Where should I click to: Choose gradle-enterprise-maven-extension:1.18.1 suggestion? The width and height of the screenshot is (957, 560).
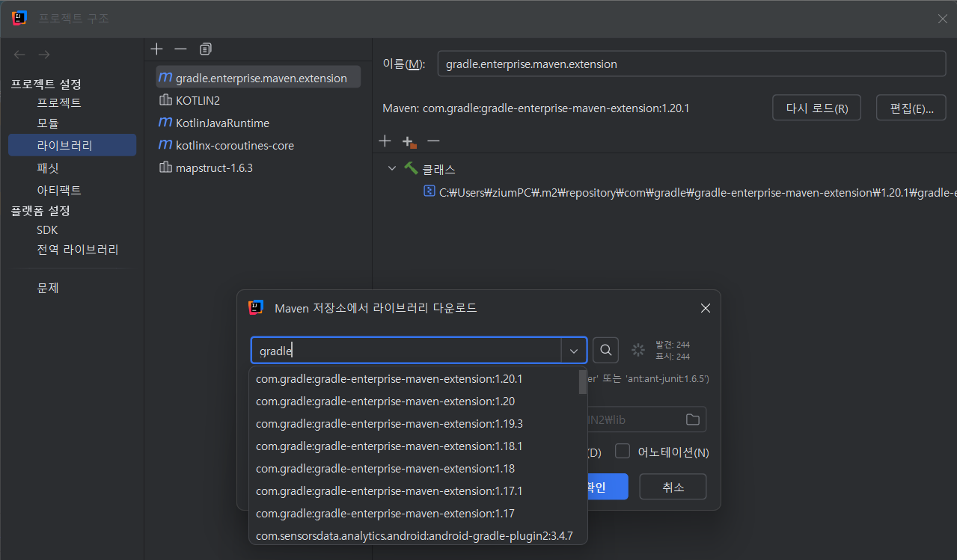pos(414,446)
